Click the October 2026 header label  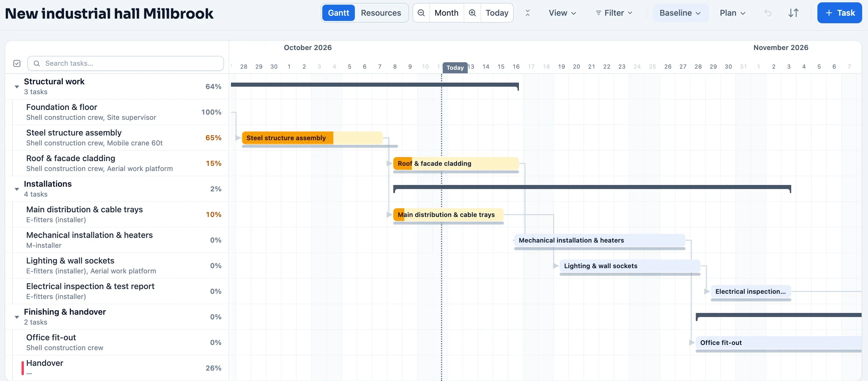[308, 47]
